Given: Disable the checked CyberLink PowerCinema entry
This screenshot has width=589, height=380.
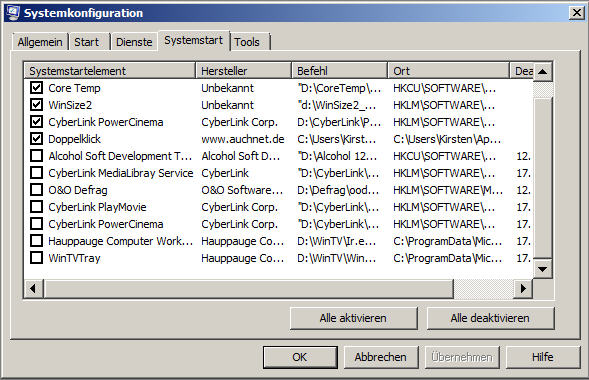Looking at the screenshot, I should [36, 122].
